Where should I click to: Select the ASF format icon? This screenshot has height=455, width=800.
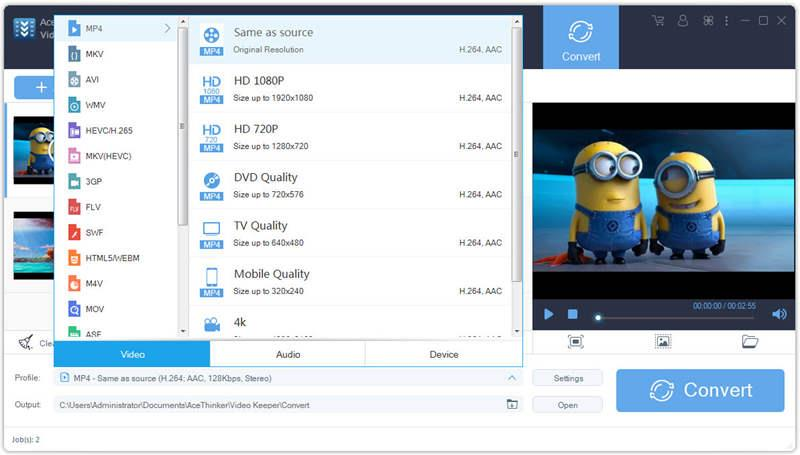coord(74,332)
